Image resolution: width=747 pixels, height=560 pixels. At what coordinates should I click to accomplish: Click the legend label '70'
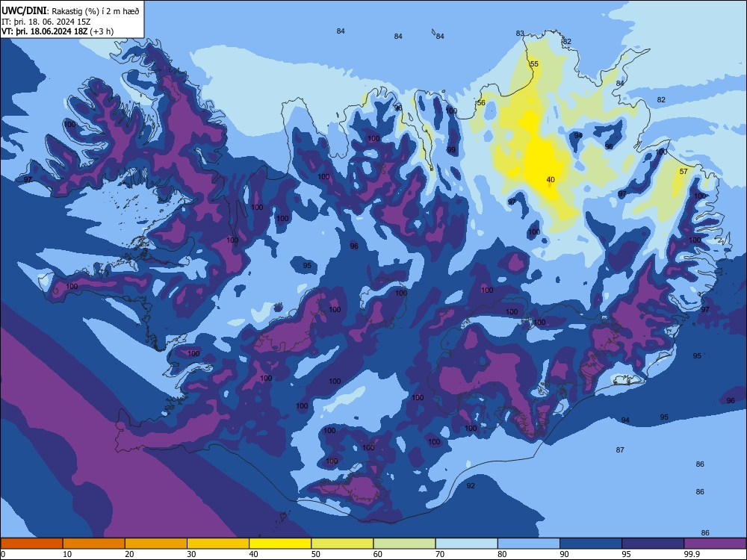click(x=440, y=554)
